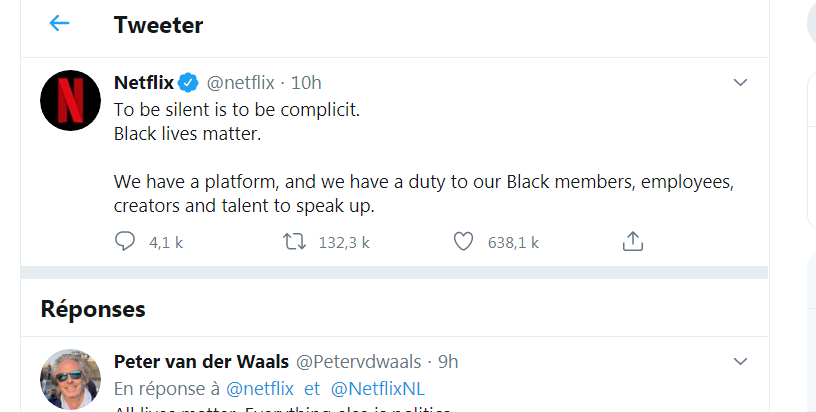Open the Netflix tweet's chevron menu
Viewport: 816px width, 412px height.
(740, 82)
